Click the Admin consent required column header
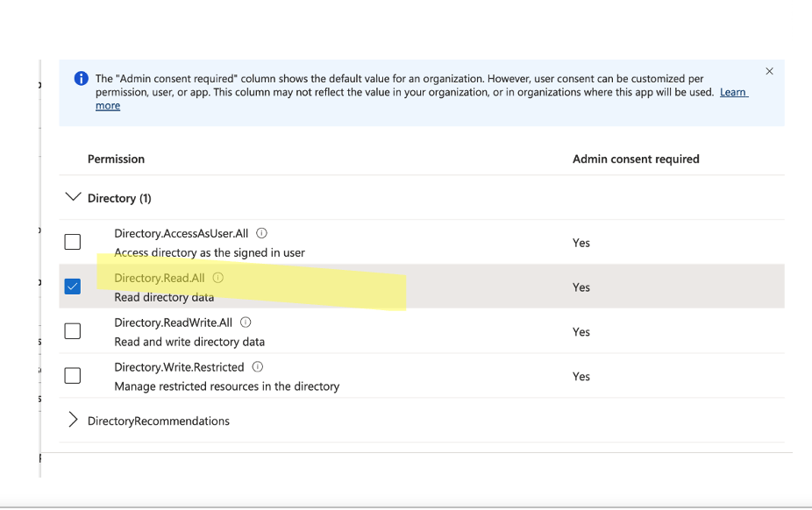 point(636,159)
